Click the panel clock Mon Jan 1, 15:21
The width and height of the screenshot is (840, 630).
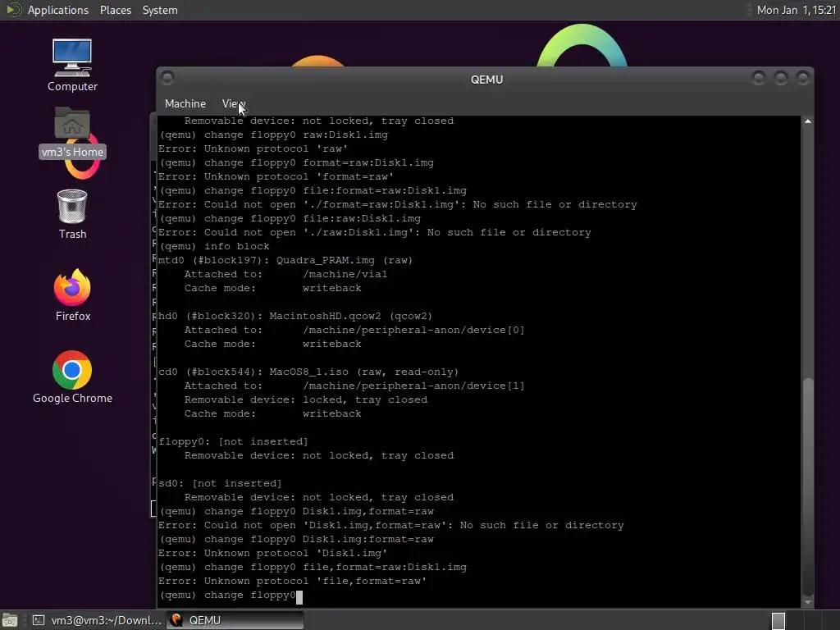pyautogui.click(x=796, y=10)
